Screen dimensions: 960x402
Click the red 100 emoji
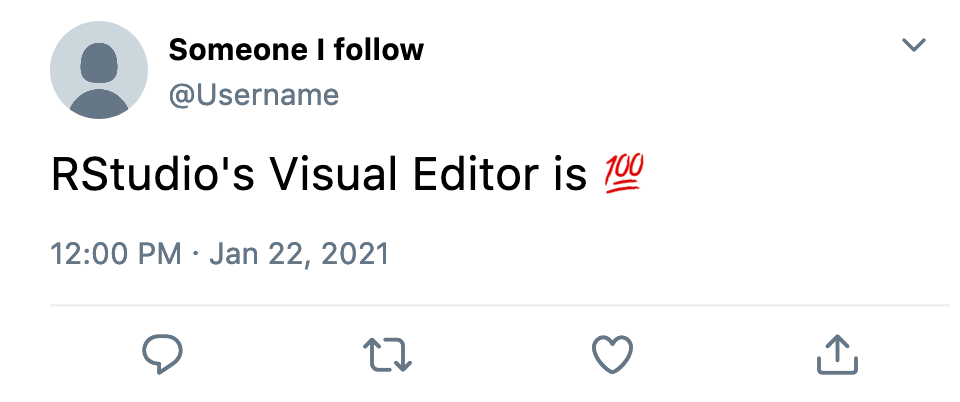[x=624, y=175]
